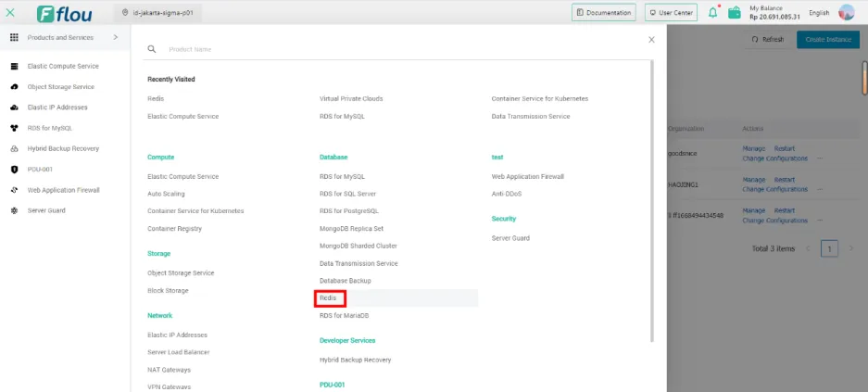Go to next page arrow

point(851,248)
